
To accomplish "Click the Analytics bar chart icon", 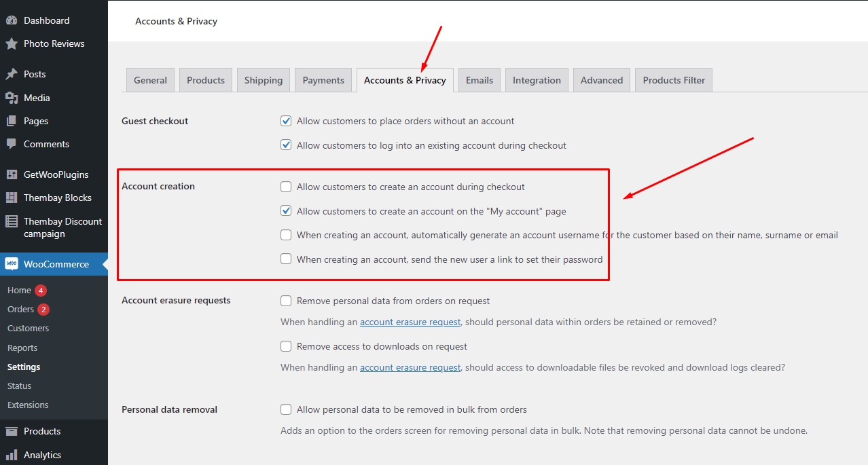I will click(12, 455).
